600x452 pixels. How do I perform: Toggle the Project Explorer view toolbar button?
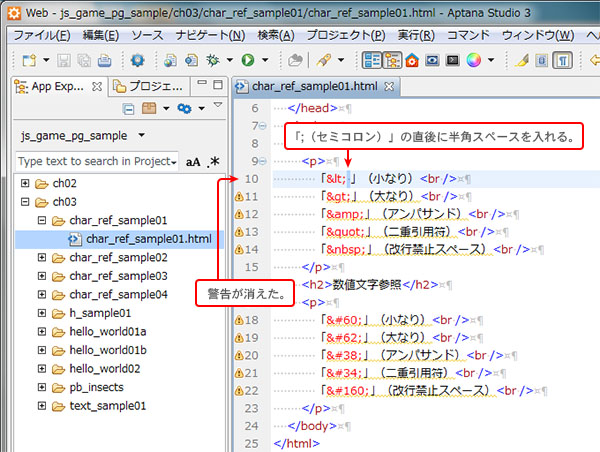pos(372,60)
